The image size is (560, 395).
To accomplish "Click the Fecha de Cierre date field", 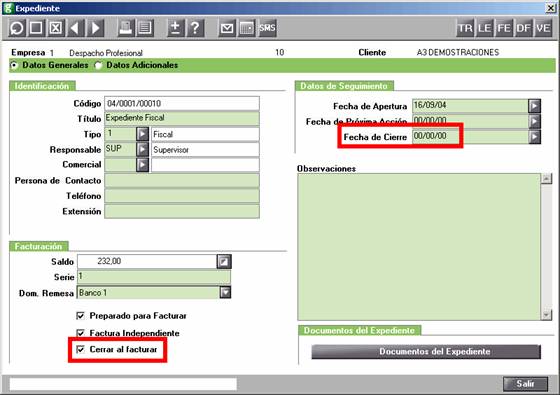I will [470, 136].
